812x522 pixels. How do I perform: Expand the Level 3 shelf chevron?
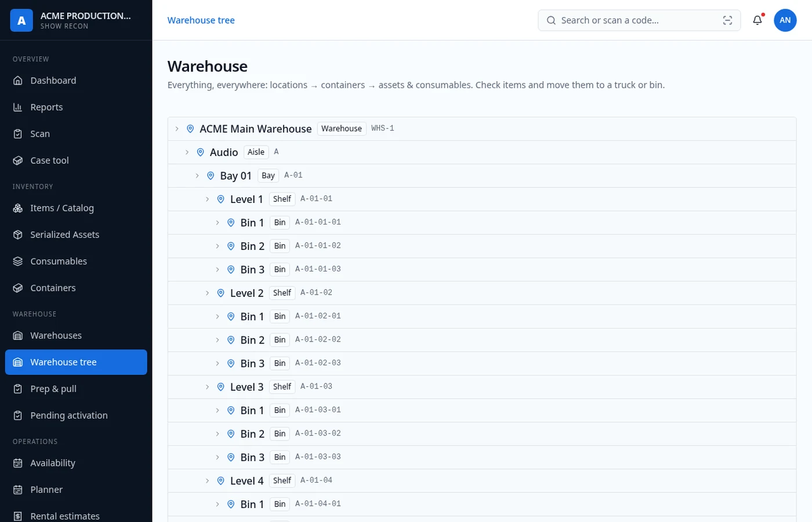207,387
